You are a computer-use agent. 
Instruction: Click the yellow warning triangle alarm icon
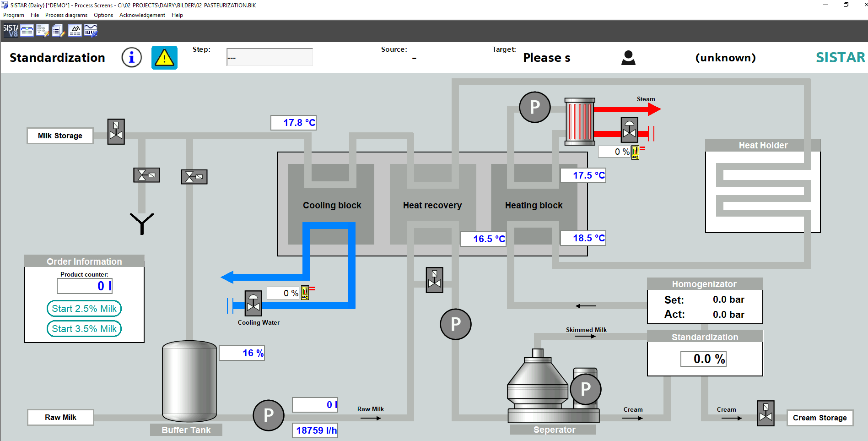[164, 58]
